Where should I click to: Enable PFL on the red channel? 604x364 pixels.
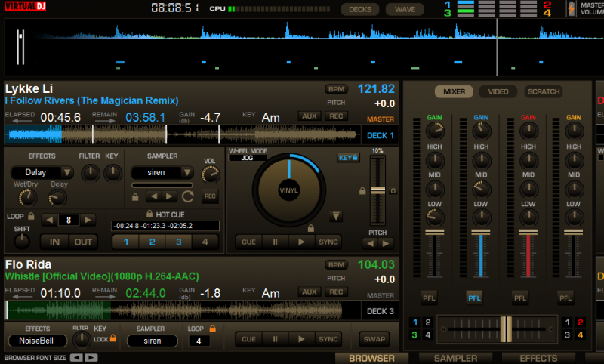[x=520, y=298]
